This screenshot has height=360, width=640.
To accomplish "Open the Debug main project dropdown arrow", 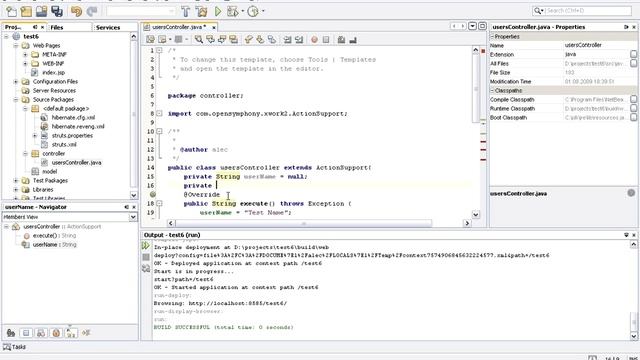I will click(x=243, y=11).
